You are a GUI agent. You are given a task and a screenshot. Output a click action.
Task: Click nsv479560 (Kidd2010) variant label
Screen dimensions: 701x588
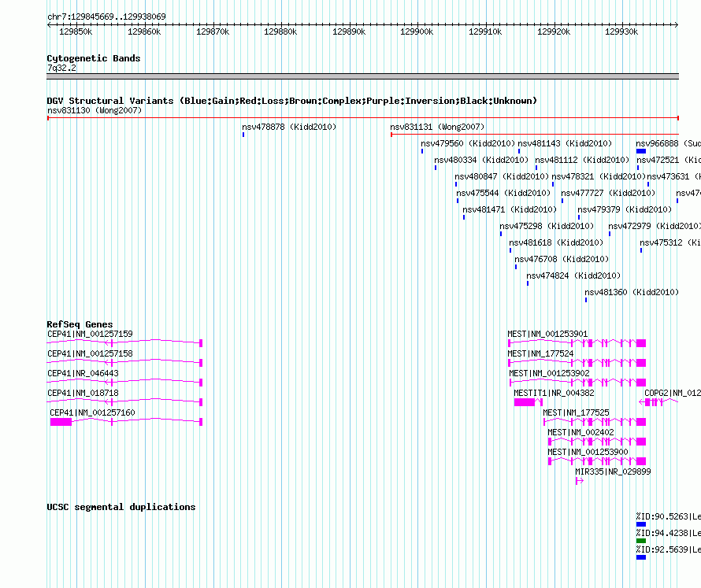pos(468,143)
